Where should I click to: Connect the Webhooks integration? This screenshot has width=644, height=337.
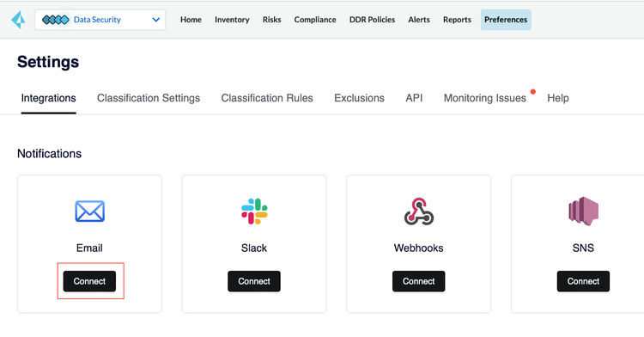(x=418, y=281)
